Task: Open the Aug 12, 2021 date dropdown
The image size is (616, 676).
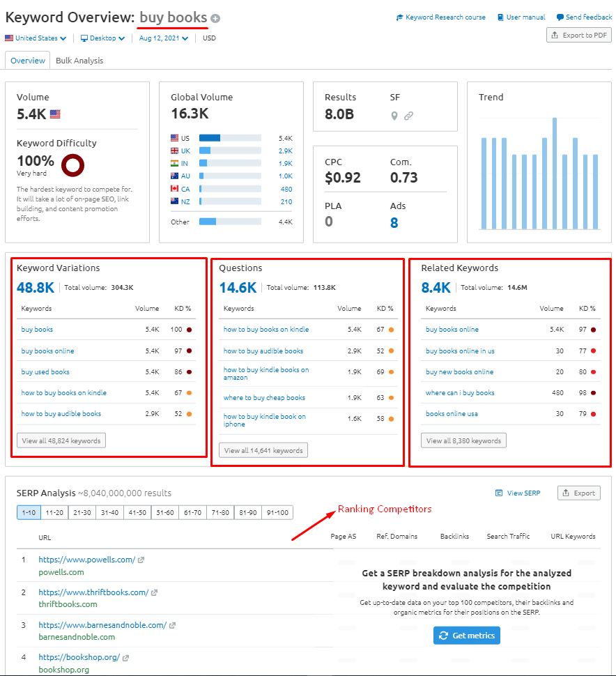Action: 164,38
